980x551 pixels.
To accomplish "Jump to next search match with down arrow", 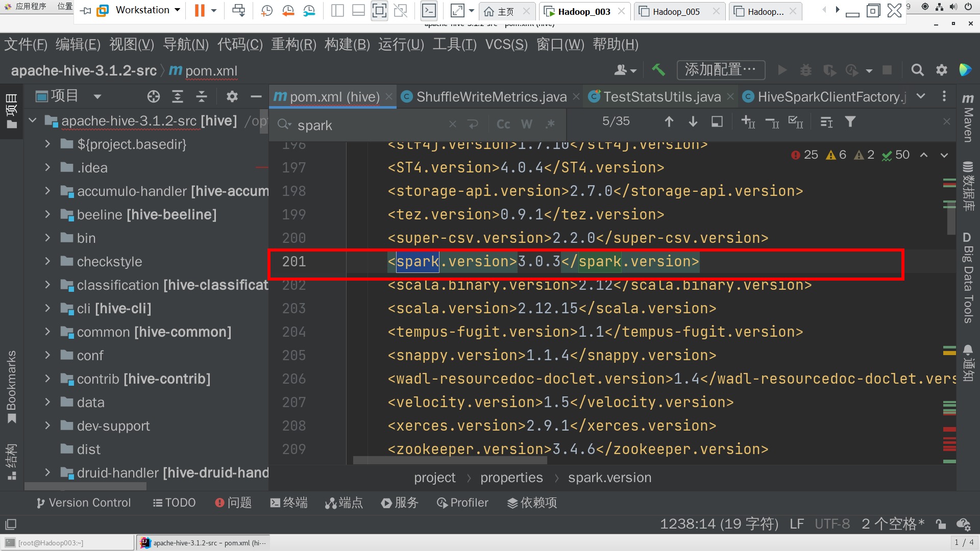I will tap(693, 121).
